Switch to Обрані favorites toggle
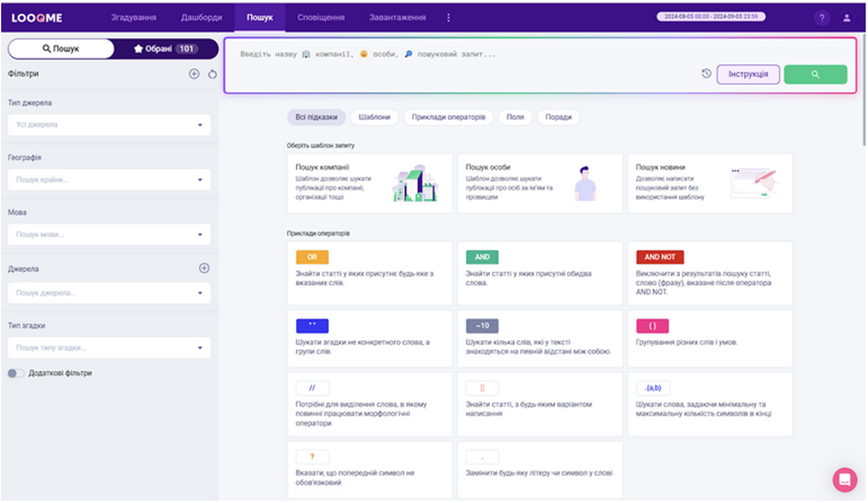Image resolution: width=868 pixels, height=503 pixels. pos(165,49)
